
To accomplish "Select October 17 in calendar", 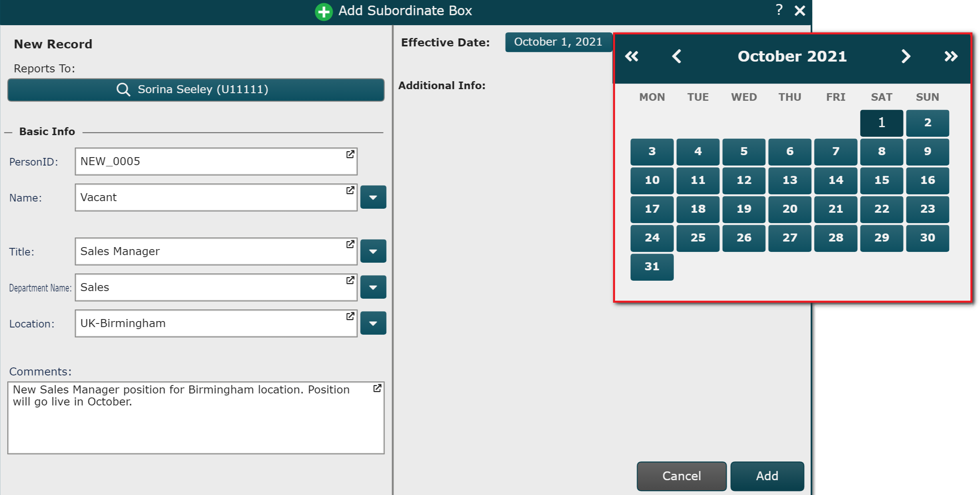I will pos(652,209).
